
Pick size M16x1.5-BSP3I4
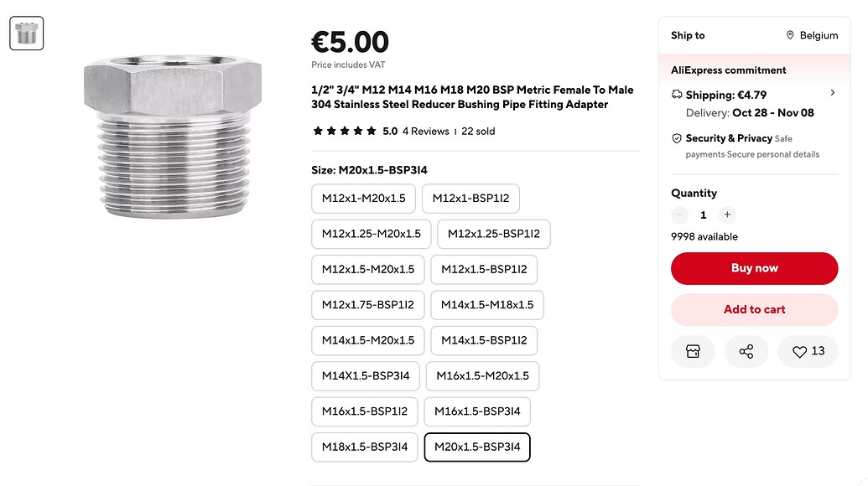click(476, 411)
